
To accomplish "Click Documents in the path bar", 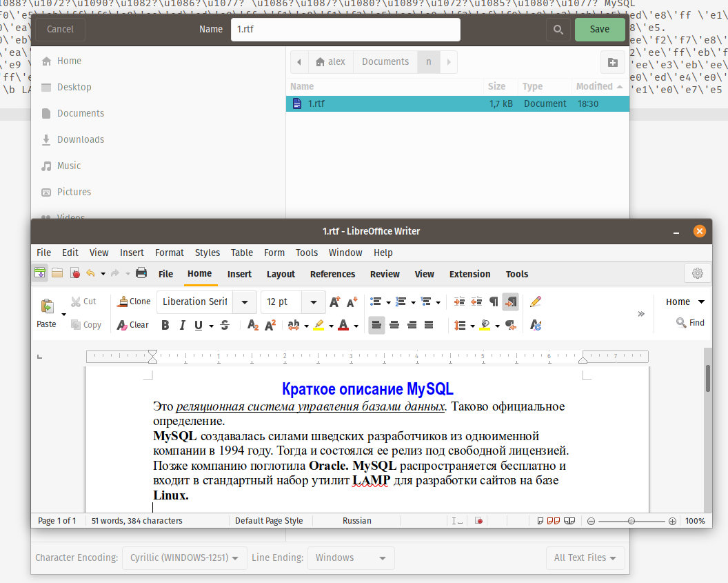I will tap(385, 62).
